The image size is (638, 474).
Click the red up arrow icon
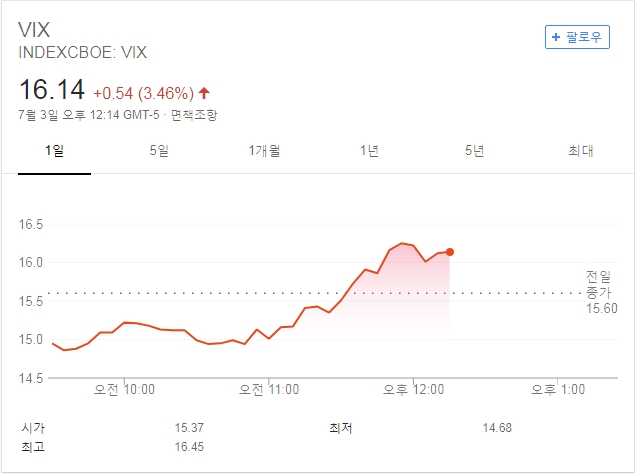coord(205,93)
